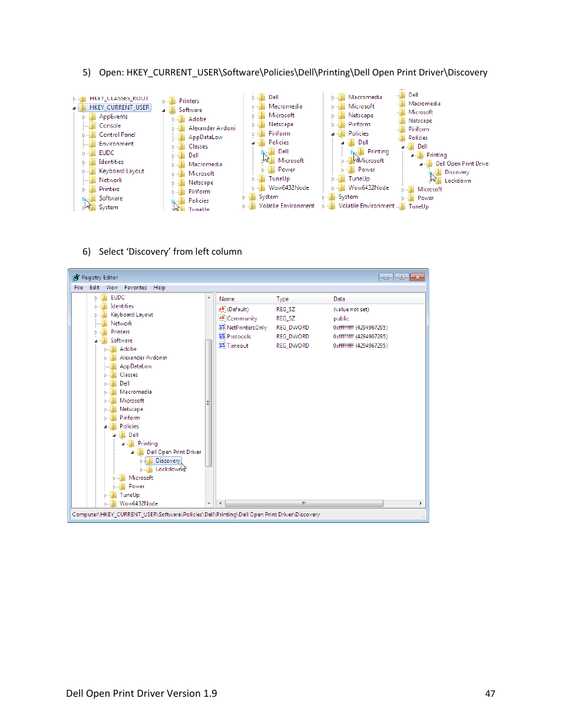Expand Wow6432Node key in Registry Editor window

(105, 504)
